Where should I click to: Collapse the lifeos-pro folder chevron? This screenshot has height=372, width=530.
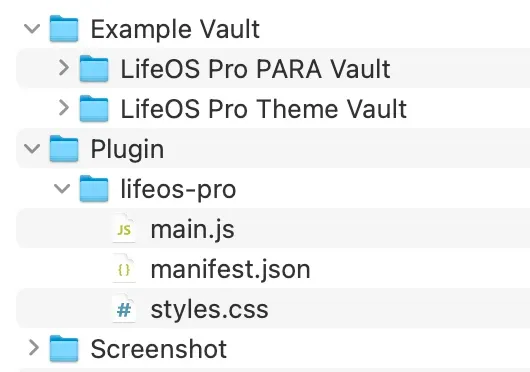(62, 189)
